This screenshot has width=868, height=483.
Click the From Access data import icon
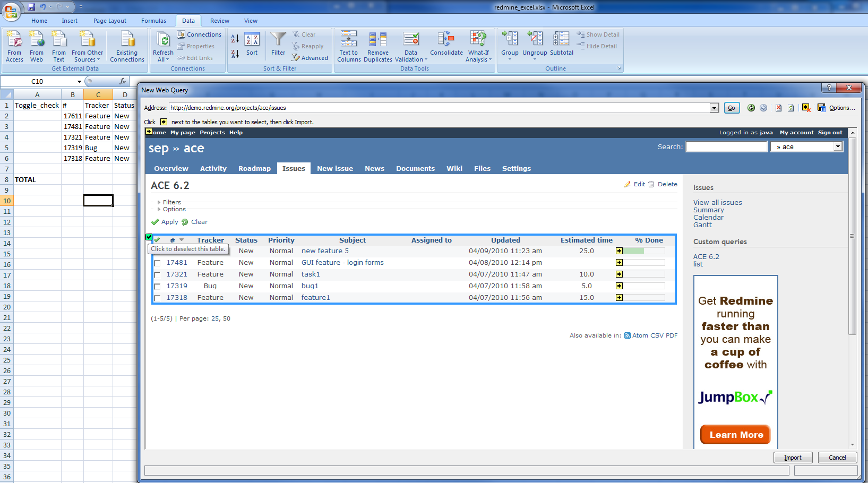[14, 46]
